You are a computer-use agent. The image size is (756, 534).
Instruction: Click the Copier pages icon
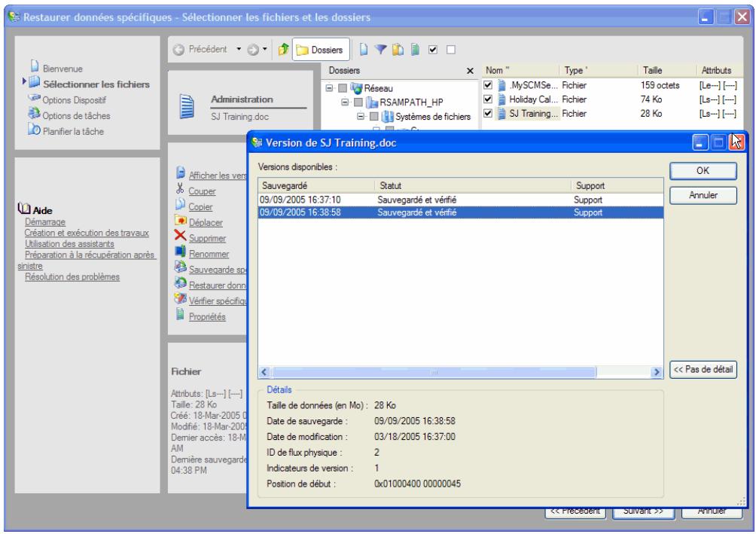180,204
